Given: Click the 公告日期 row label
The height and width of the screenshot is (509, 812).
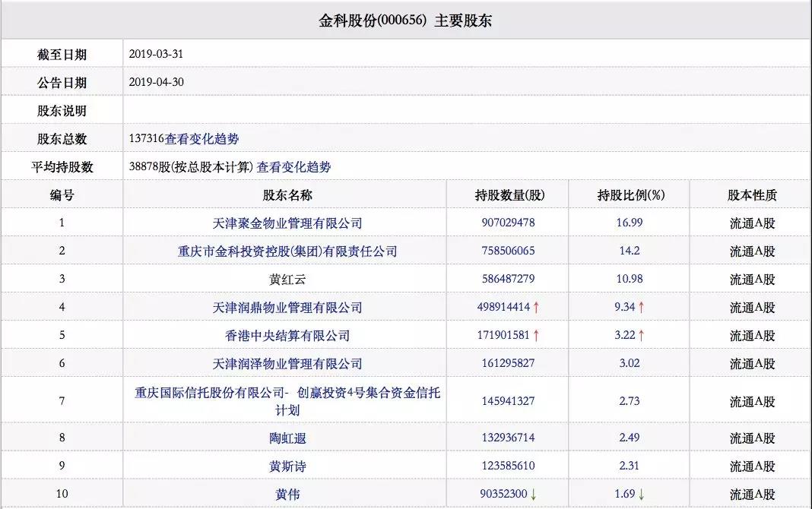Looking at the screenshot, I should pos(62,83).
